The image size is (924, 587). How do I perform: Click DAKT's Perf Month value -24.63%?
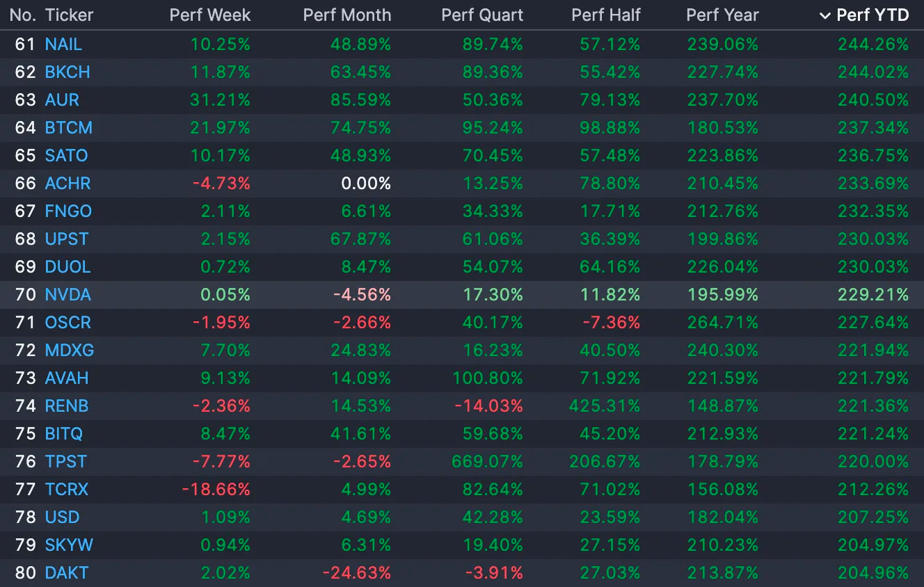click(357, 573)
